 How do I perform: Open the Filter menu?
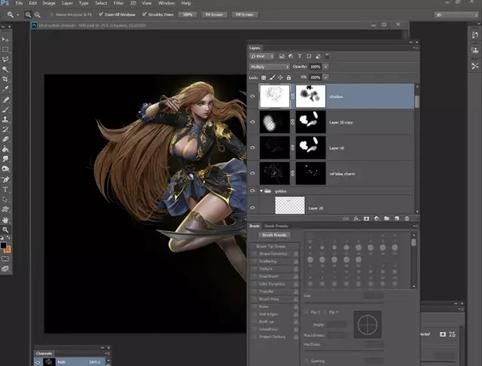(x=118, y=3)
